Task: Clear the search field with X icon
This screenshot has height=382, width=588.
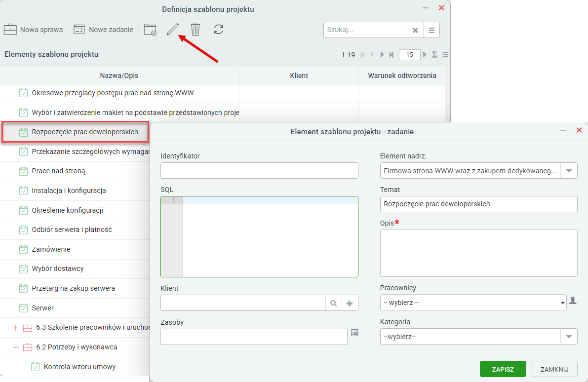Action: (415, 31)
